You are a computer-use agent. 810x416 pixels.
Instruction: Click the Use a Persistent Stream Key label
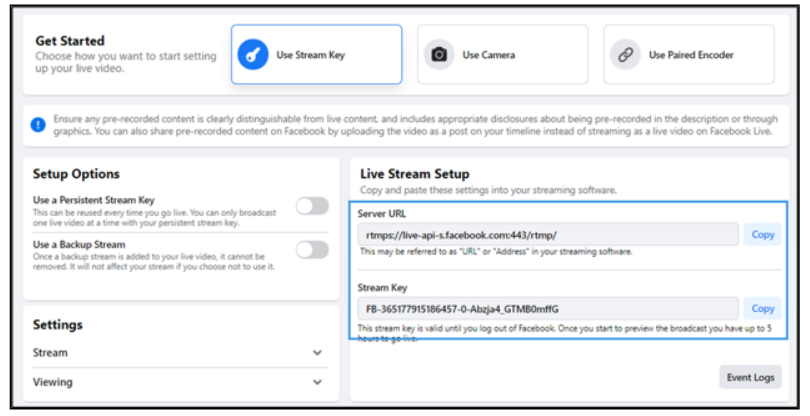tap(94, 200)
